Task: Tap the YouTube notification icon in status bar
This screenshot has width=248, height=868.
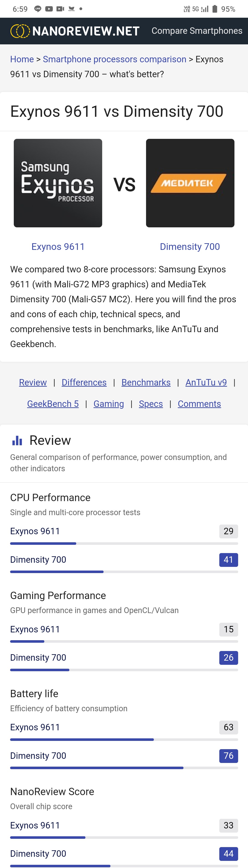Action: click(49, 9)
